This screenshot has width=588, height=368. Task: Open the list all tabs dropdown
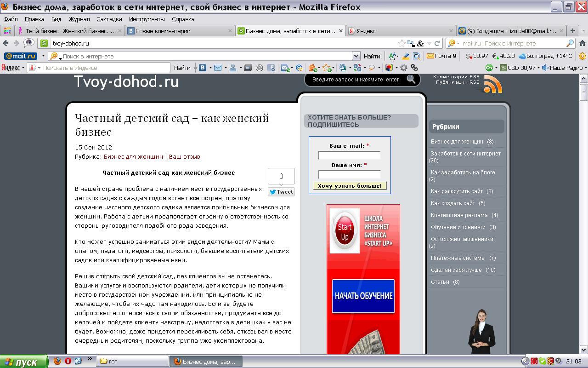[583, 31]
